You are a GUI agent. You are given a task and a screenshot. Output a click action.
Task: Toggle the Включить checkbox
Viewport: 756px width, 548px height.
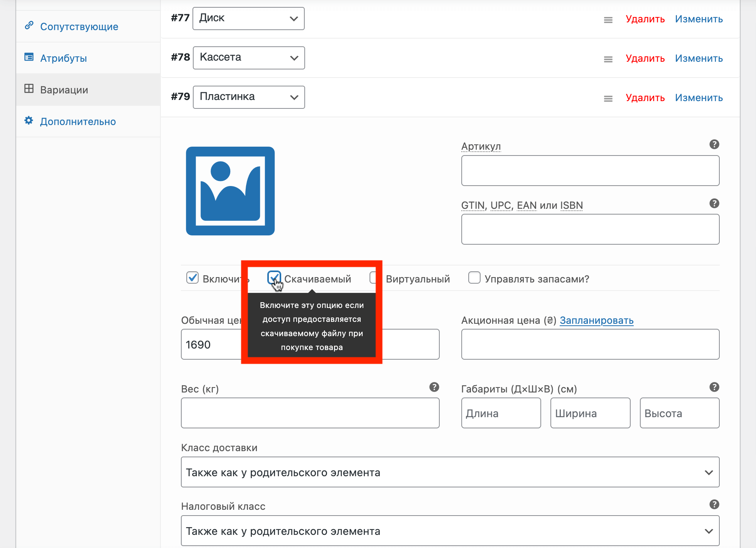pos(192,277)
